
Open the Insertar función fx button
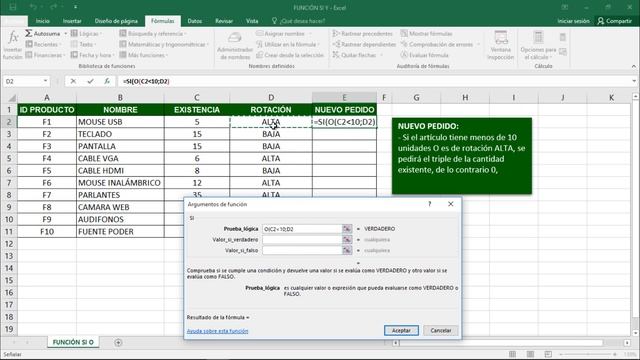point(13,45)
